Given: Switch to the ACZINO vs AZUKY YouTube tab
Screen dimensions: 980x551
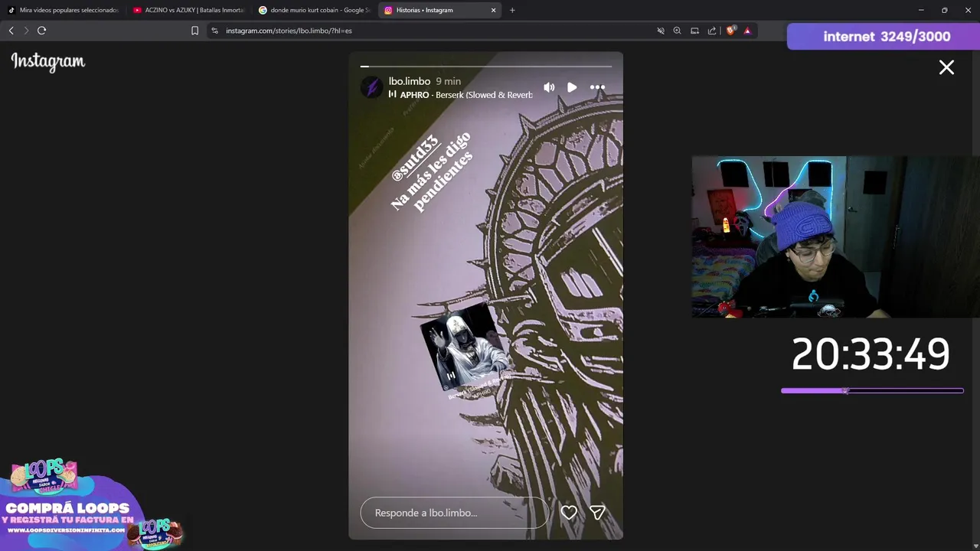Looking at the screenshot, I should tap(188, 10).
